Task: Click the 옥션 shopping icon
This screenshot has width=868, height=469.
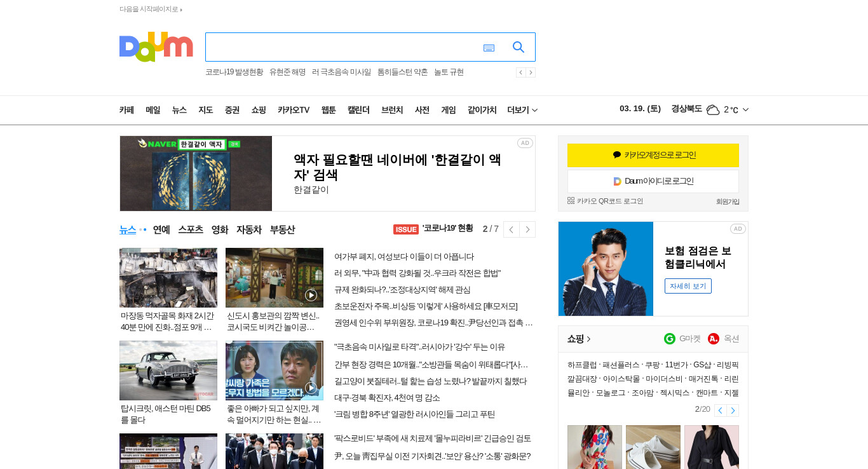Action: (714, 339)
